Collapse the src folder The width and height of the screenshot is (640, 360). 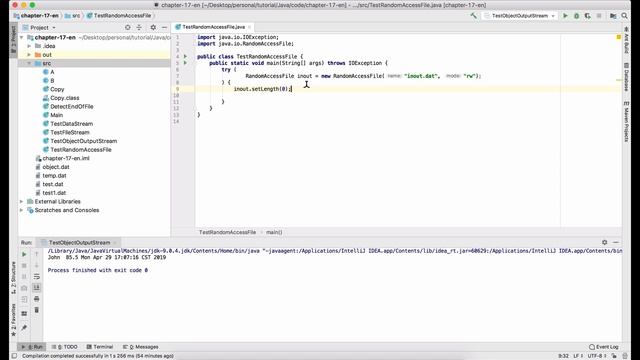(29, 63)
